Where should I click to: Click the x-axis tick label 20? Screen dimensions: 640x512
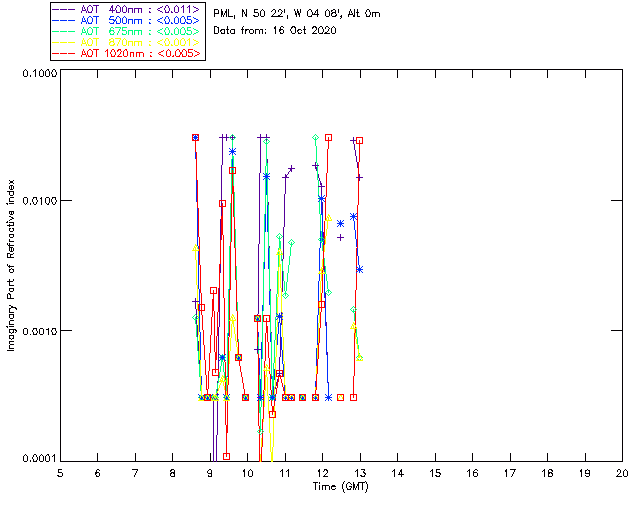tap(622, 473)
